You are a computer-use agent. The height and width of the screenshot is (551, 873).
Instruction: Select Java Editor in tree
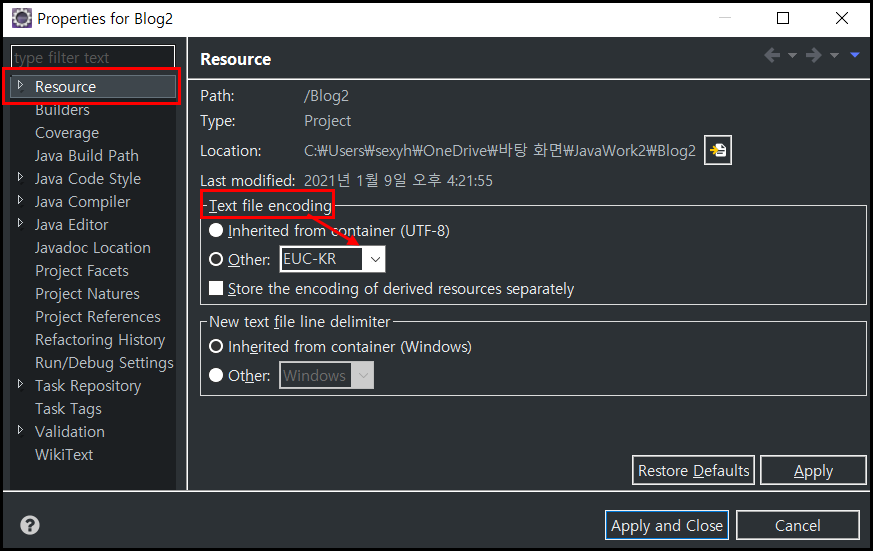tap(71, 225)
